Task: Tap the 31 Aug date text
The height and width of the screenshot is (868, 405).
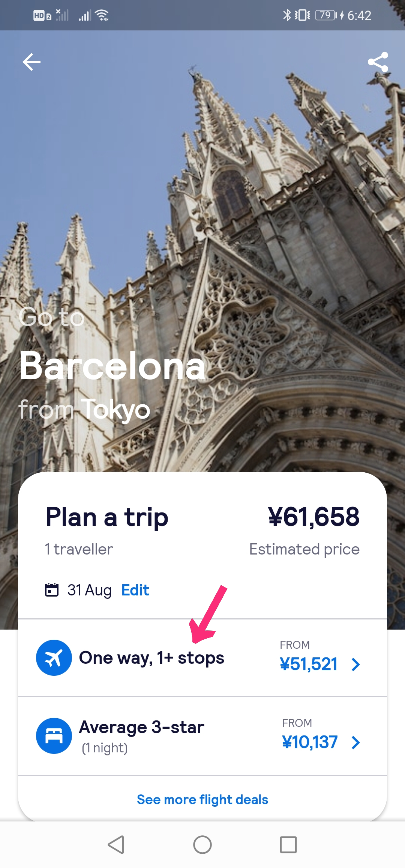Action: coord(90,590)
